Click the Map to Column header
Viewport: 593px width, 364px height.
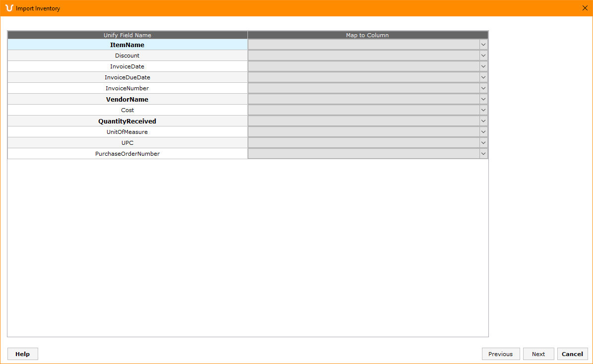tap(367, 35)
